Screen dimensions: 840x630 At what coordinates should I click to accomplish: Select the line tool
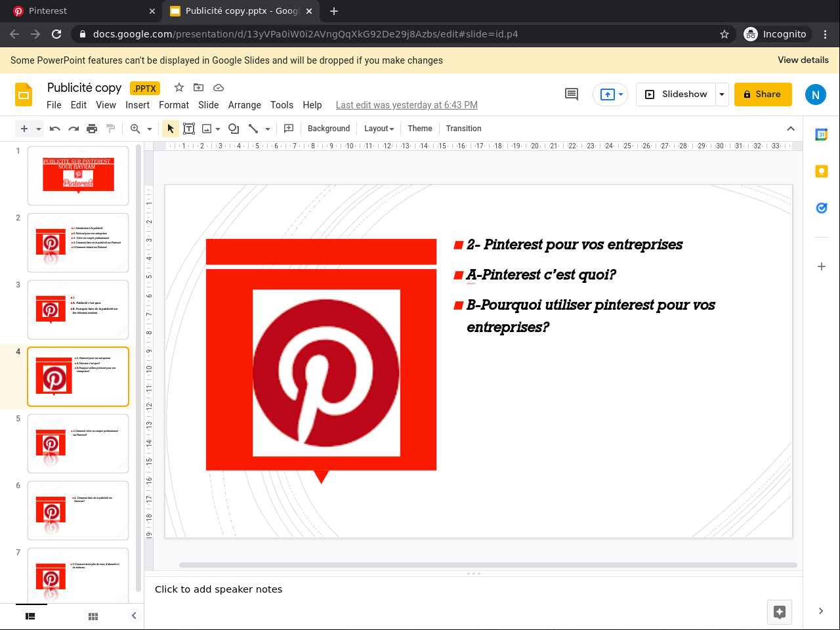coord(253,129)
